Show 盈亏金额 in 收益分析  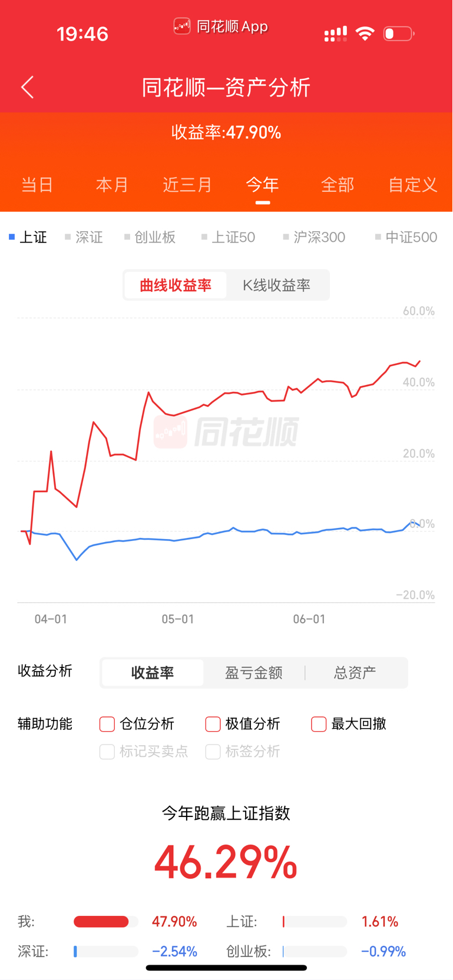[x=254, y=673]
